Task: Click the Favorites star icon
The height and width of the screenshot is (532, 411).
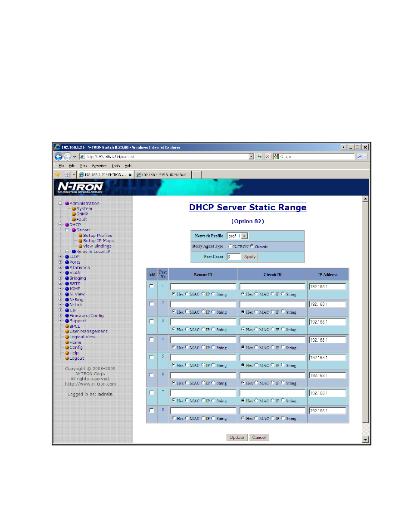Action: (x=57, y=174)
